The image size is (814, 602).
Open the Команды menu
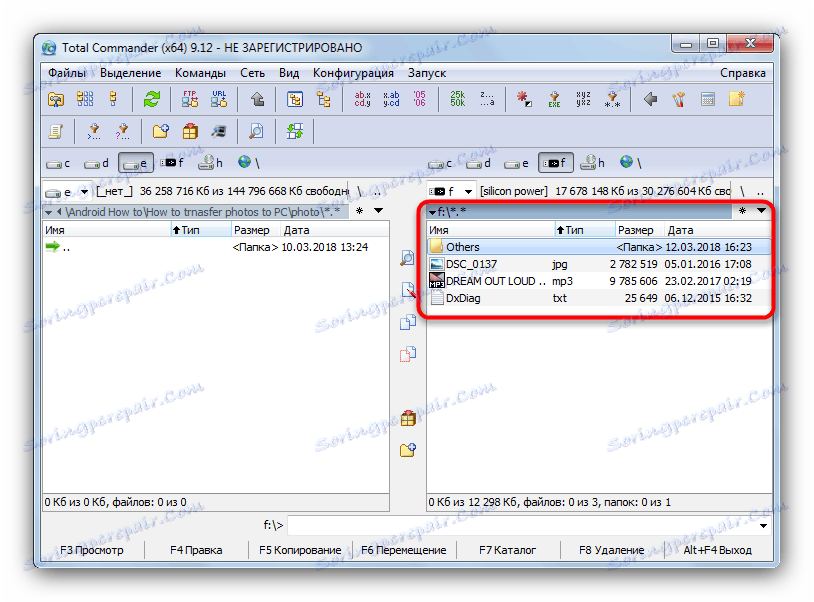click(200, 73)
